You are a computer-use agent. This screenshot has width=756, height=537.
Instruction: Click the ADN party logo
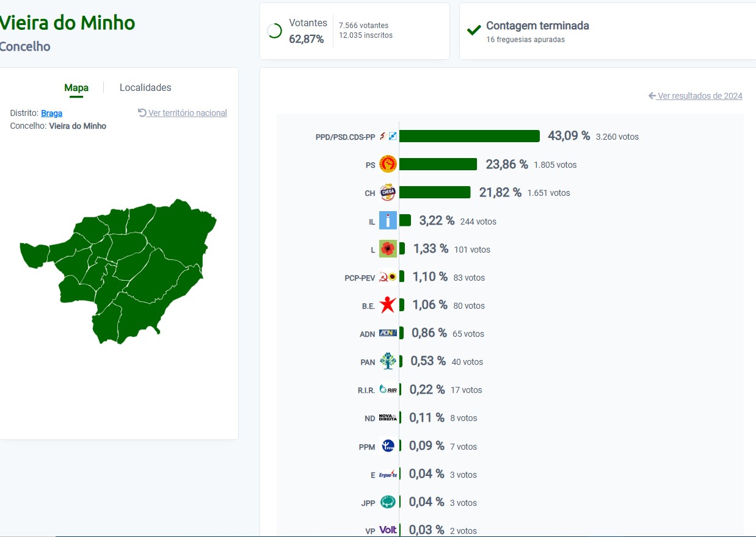tap(388, 333)
